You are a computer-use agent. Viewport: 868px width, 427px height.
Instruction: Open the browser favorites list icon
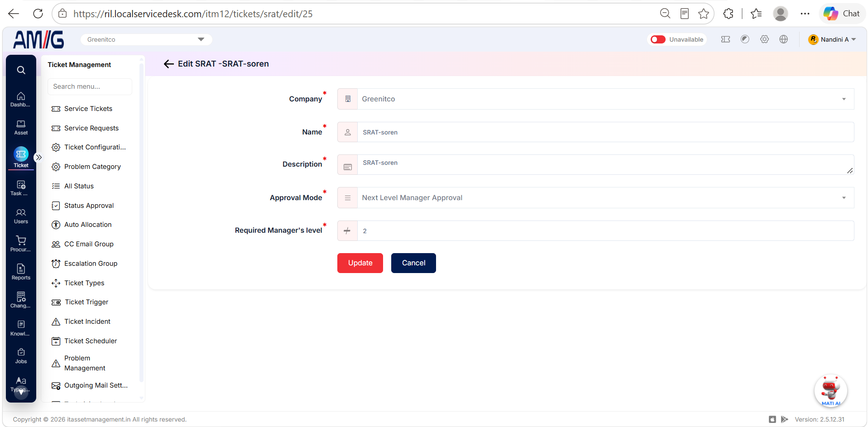(756, 14)
